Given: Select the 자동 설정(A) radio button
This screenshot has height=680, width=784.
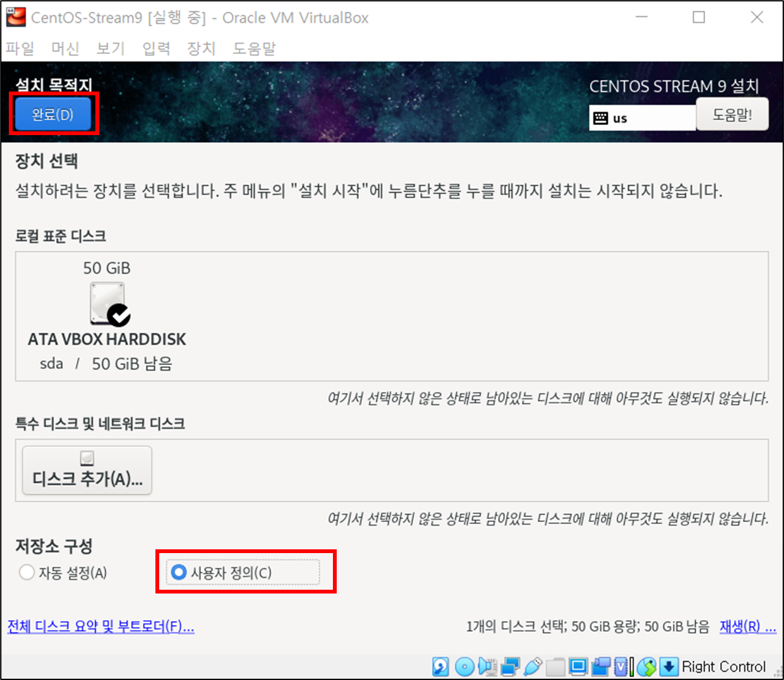Looking at the screenshot, I should [63, 573].
